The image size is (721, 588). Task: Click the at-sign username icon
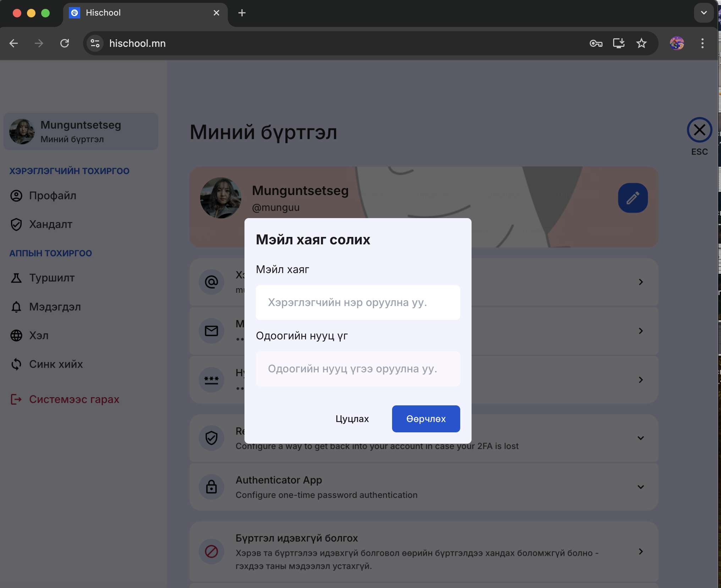click(x=211, y=282)
